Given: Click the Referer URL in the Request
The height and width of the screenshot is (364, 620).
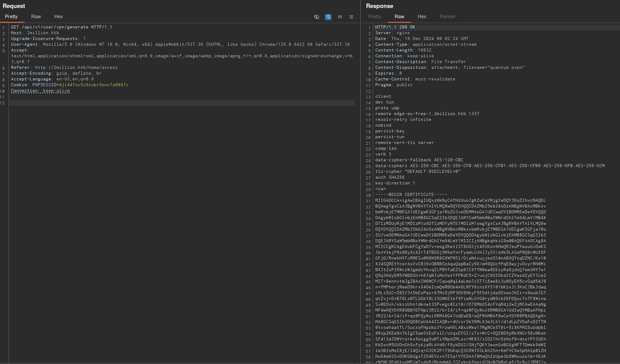Looking at the screenshot, I should 76,68.
